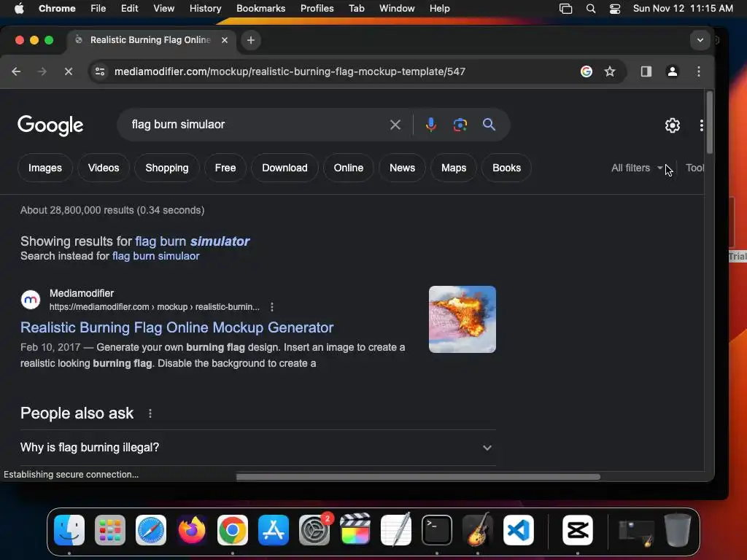The width and height of the screenshot is (747, 560).
Task: Open Control Center in menu bar
Action: [615, 9]
